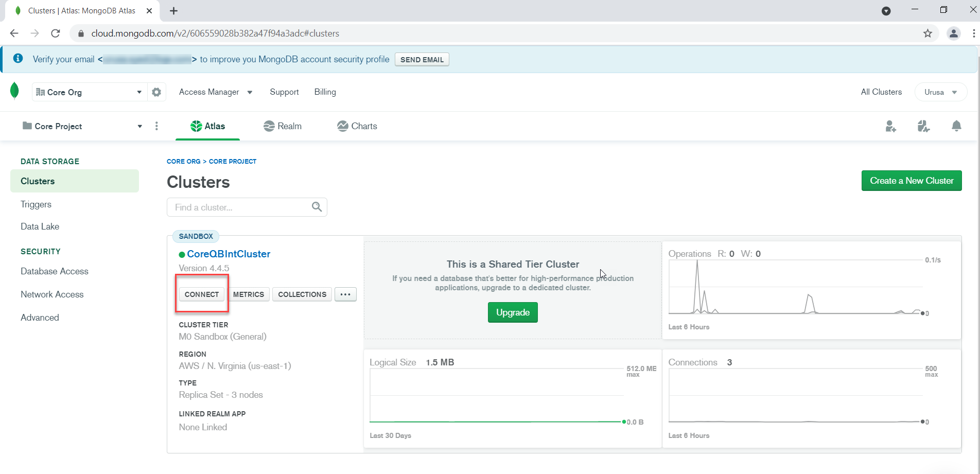Click the bookmark star in address bar
Screen dimensions: 980x474
(x=928, y=33)
